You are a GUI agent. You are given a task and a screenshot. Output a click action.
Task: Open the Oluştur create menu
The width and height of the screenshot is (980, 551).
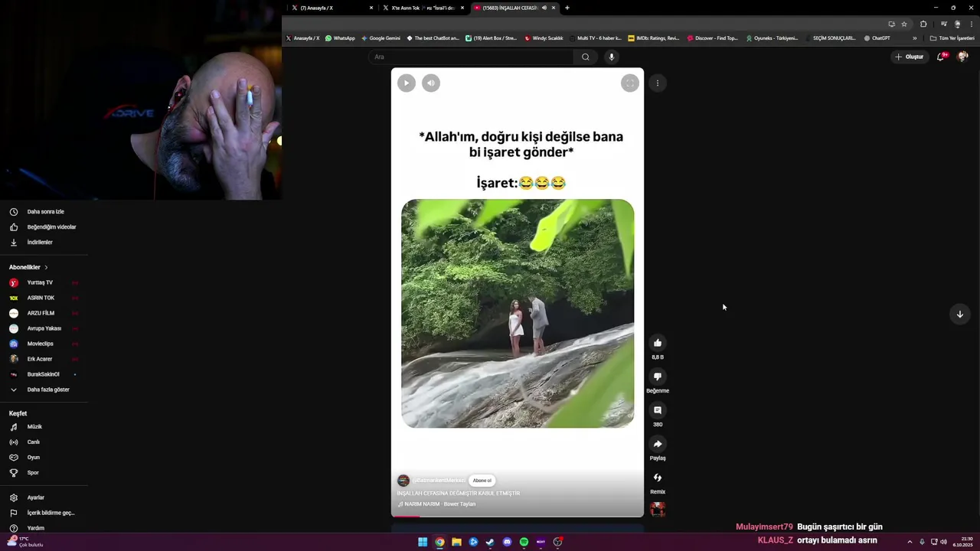click(x=909, y=57)
